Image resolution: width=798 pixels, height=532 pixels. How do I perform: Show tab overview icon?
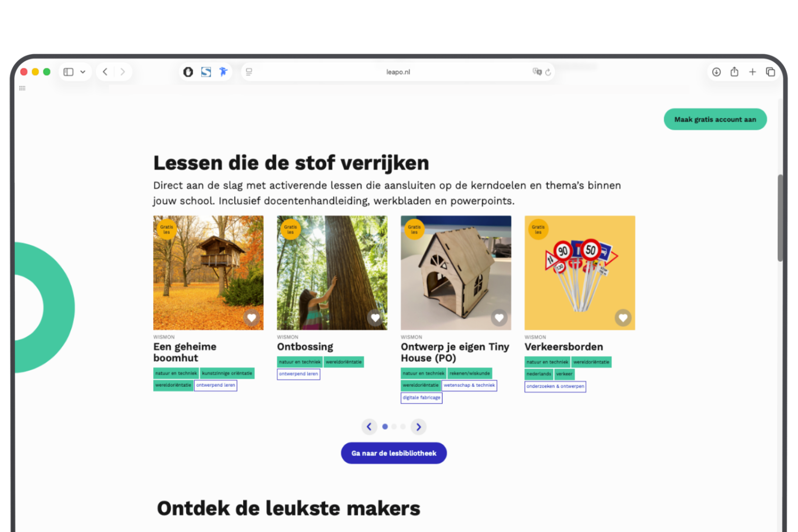pyautogui.click(x=770, y=72)
